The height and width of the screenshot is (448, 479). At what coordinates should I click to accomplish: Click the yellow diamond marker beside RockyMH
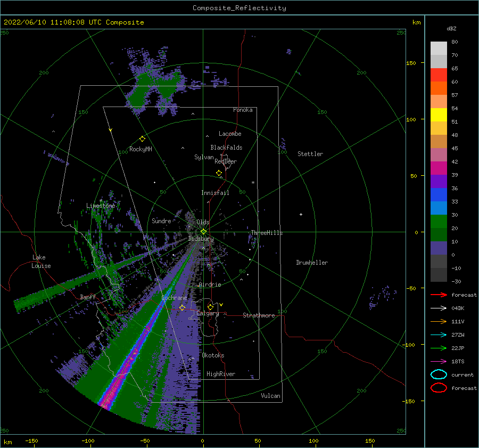pos(142,139)
